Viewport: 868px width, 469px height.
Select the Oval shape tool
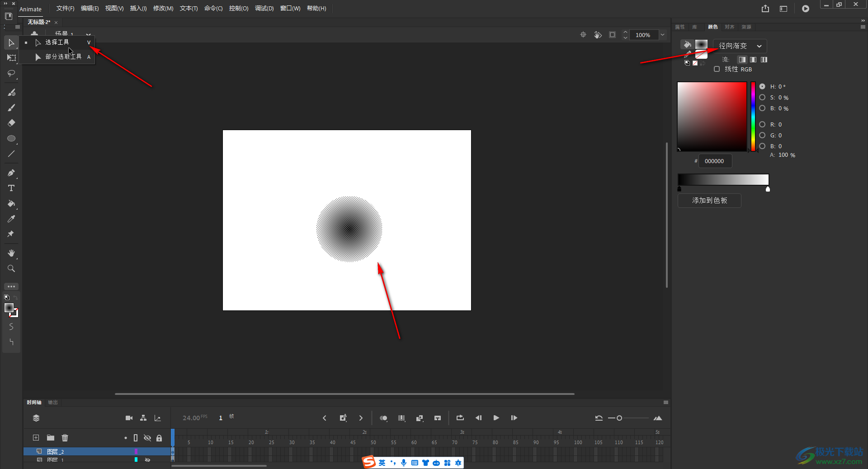click(11, 138)
